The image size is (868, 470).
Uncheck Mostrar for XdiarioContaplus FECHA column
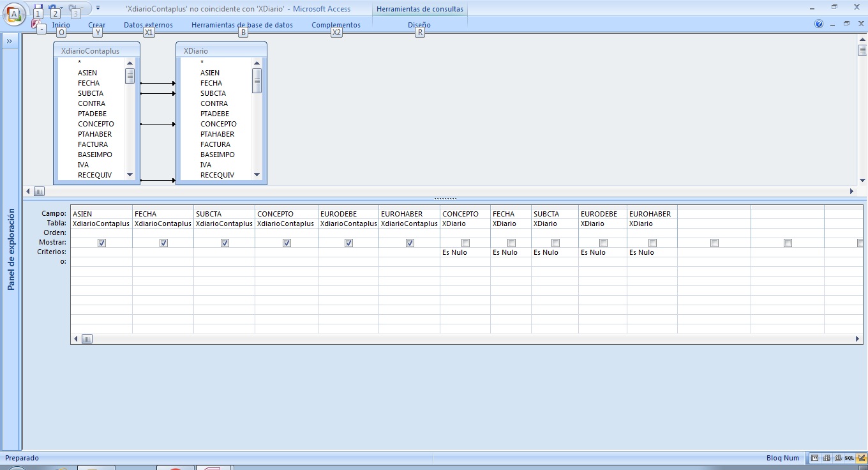click(163, 243)
